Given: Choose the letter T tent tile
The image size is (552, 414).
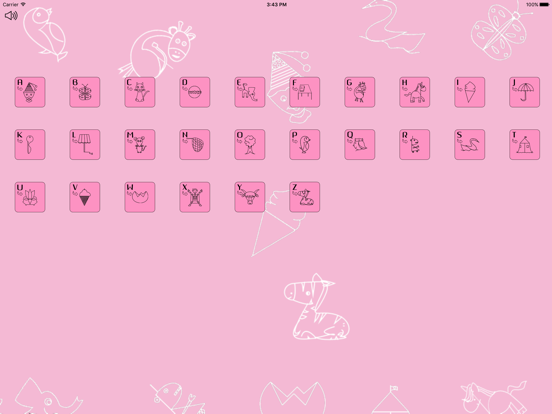Looking at the screenshot, I should [x=524, y=144].
